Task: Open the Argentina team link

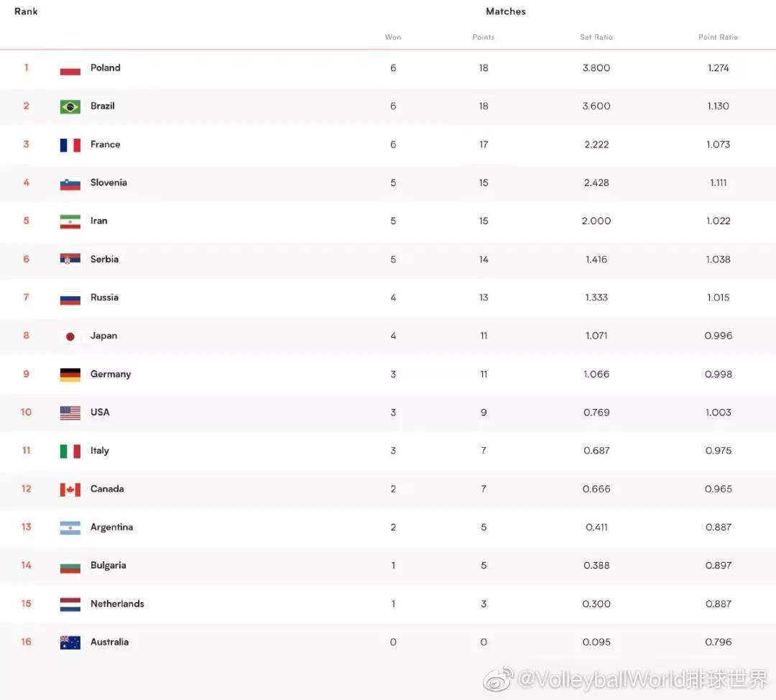Action: pyautogui.click(x=111, y=528)
